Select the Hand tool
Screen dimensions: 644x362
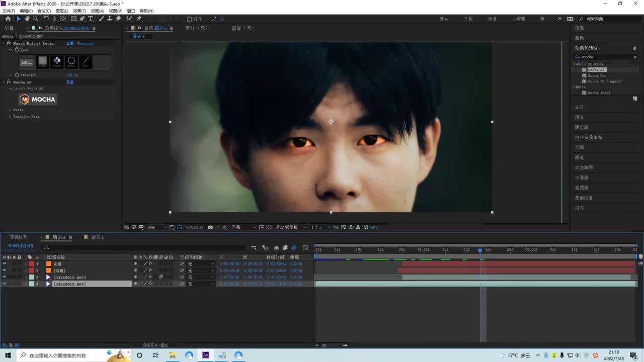[27, 19]
